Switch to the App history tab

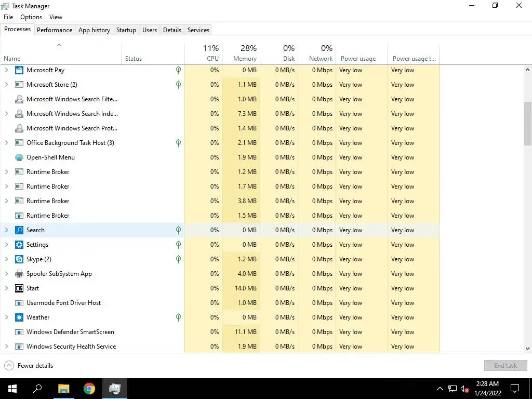(95, 30)
